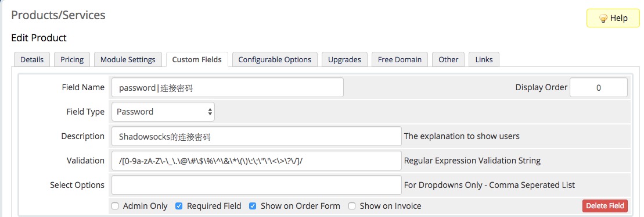Uncheck the Required Field checkbox

point(179,206)
